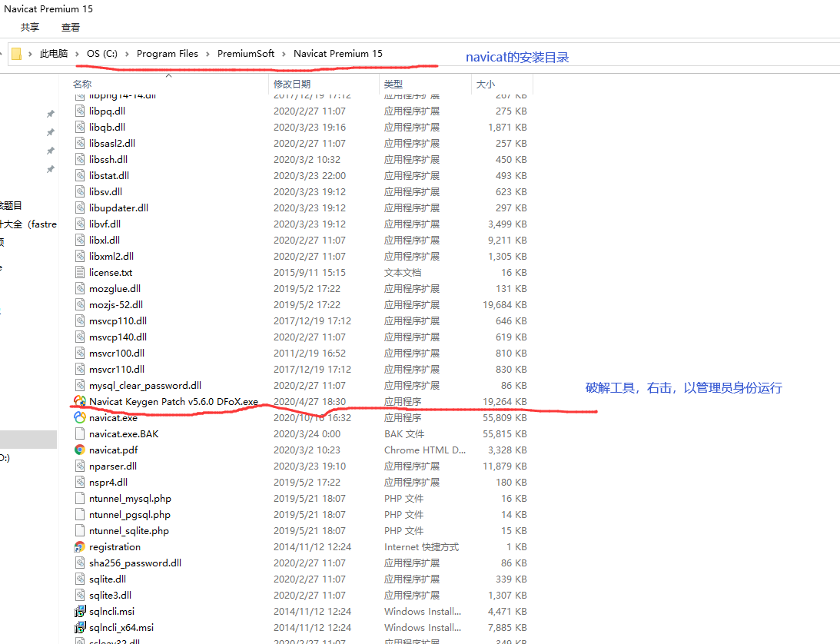Select the navicat.exe.BAK file icon
840x644 pixels.
click(80, 433)
